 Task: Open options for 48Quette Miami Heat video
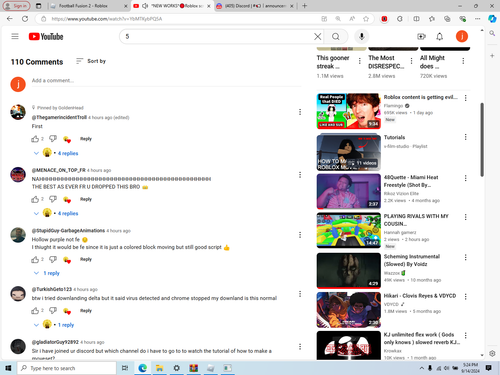pos(466,178)
